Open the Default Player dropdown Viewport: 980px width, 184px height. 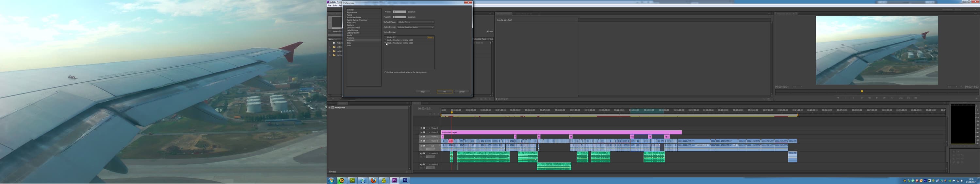pyautogui.click(x=416, y=22)
